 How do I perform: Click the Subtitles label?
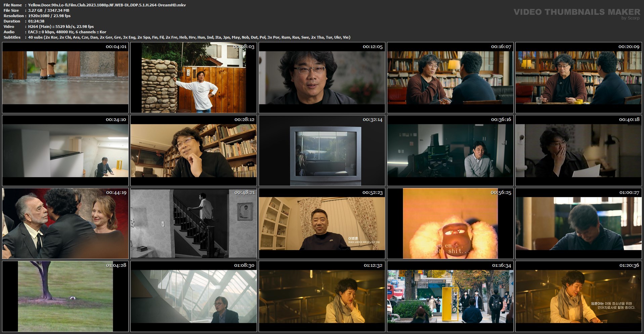pos(12,37)
